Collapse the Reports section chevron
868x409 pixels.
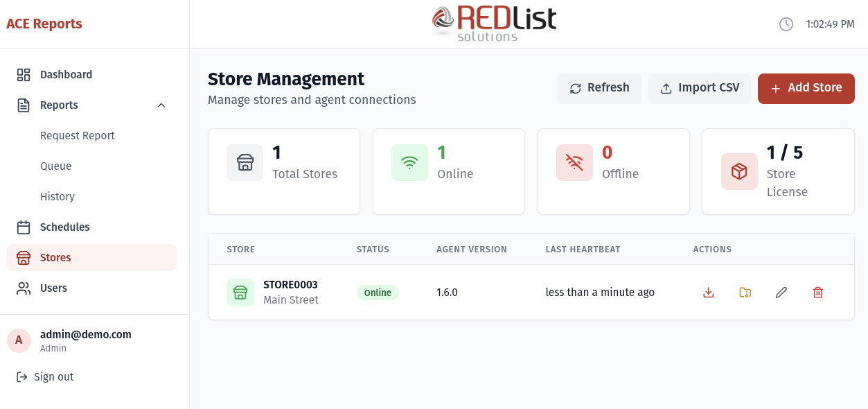pos(161,105)
